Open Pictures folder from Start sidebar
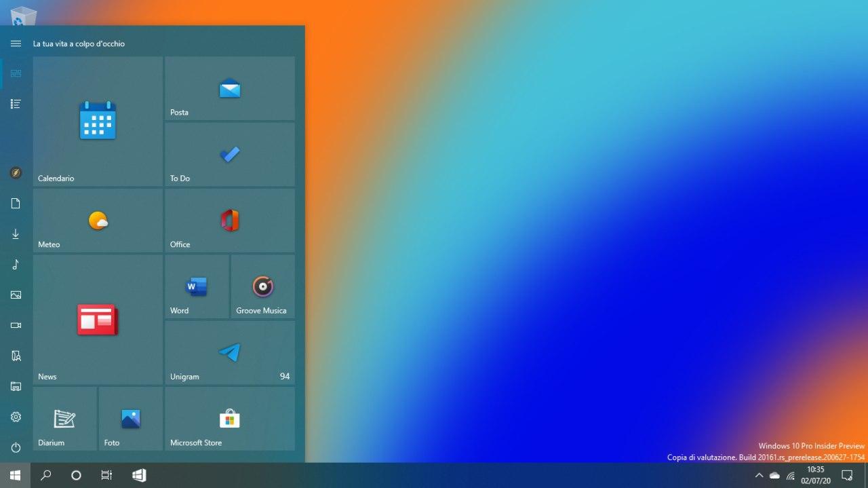This screenshot has width=868, height=488. [x=16, y=295]
